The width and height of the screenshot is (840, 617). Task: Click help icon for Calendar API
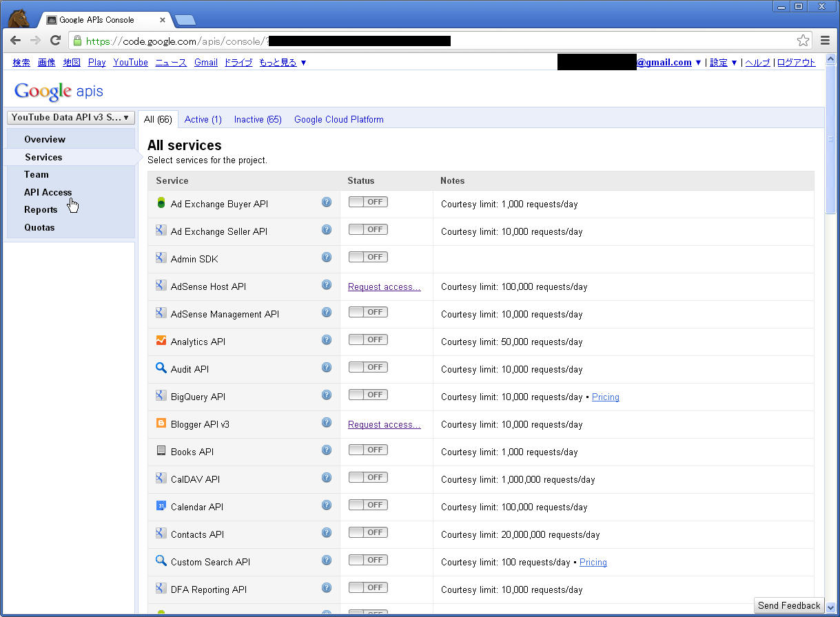(327, 505)
